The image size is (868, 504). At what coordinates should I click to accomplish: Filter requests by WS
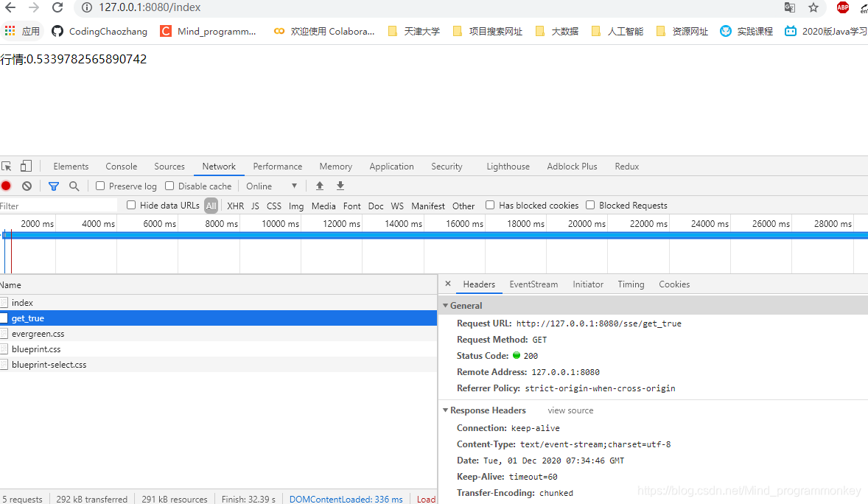397,206
